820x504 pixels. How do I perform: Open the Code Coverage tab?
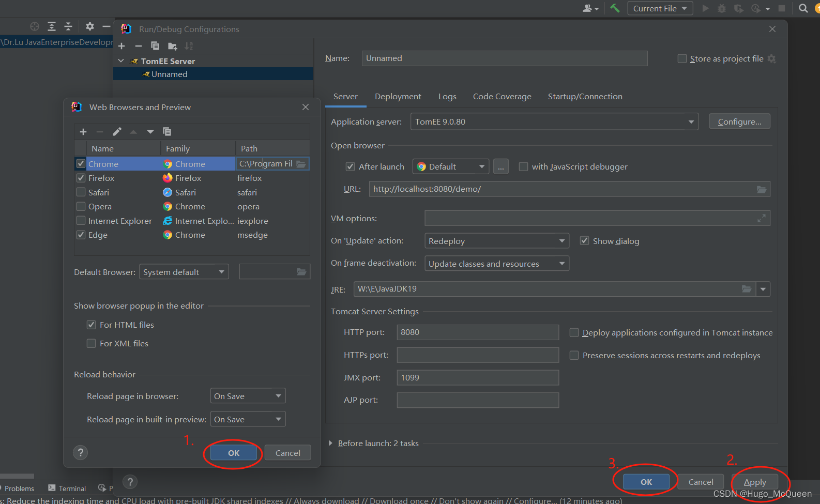point(502,97)
